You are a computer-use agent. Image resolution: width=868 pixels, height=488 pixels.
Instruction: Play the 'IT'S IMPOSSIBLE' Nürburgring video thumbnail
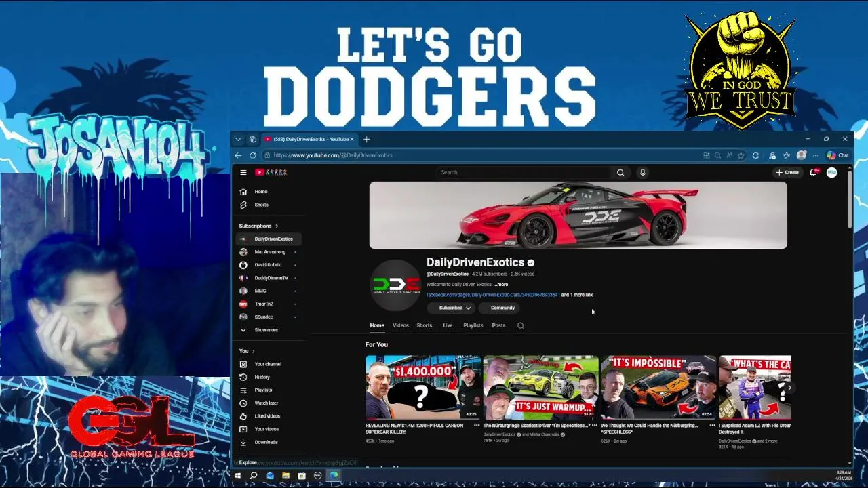tap(658, 388)
